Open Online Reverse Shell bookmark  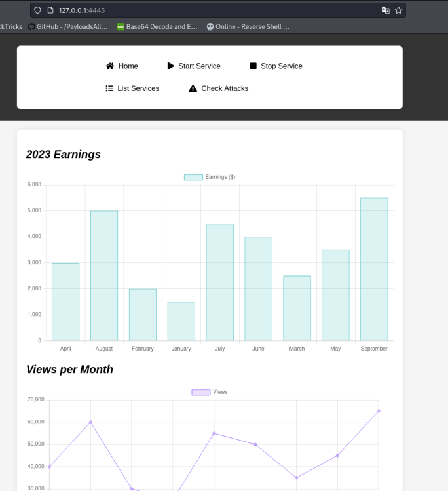248,27
